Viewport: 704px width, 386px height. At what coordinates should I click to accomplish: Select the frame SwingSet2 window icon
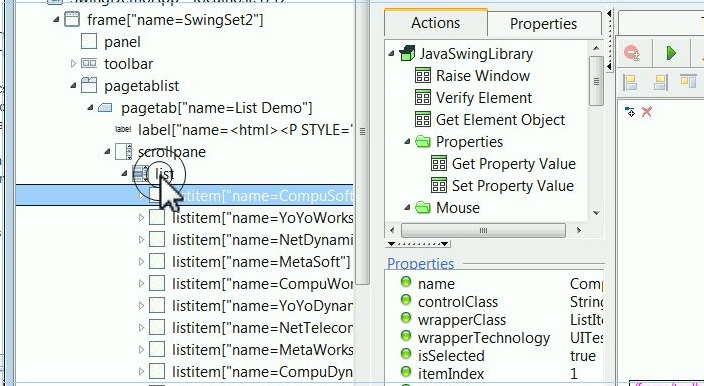click(x=72, y=20)
